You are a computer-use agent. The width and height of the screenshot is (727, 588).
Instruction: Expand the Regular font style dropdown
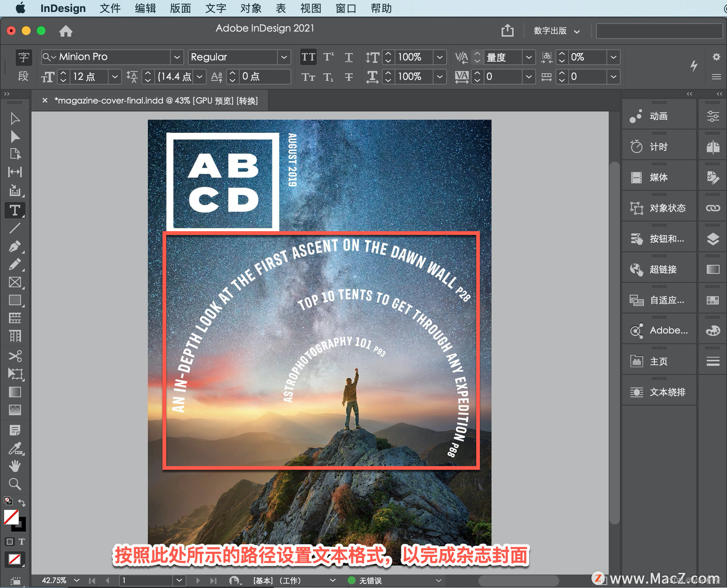[284, 57]
